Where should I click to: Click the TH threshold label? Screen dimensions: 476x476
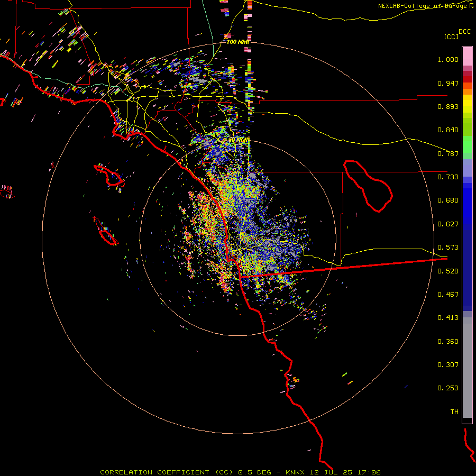point(454,412)
